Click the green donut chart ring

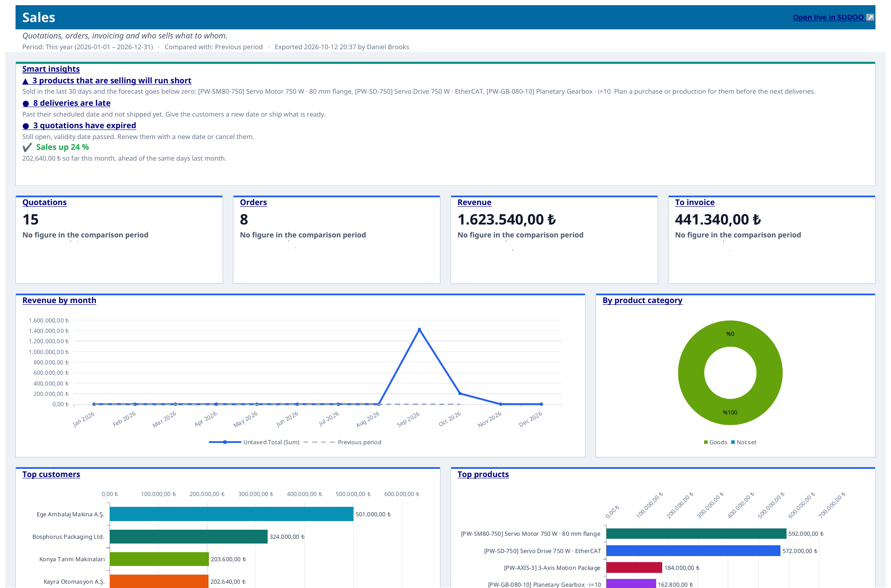click(691, 373)
